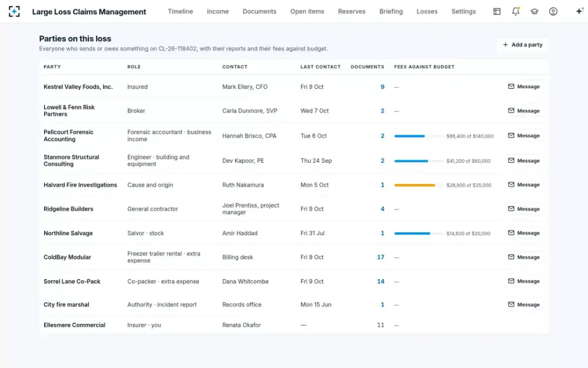Open Halvard Fire Investigations' 1 document
The height and width of the screenshot is (368, 588).
pos(383,185)
